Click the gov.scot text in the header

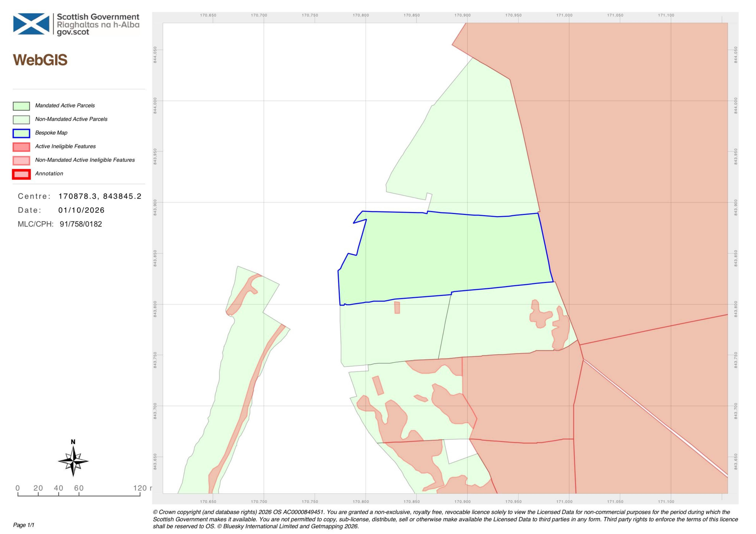[73, 32]
